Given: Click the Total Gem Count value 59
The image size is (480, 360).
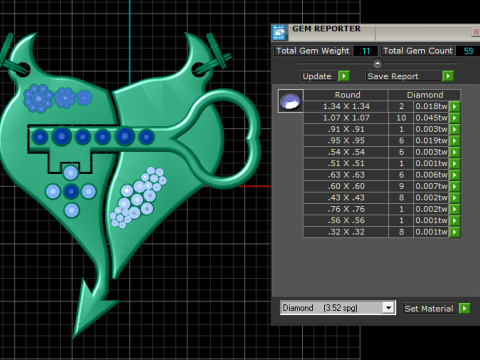Looking at the screenshot, I should (x=468, y=51).
